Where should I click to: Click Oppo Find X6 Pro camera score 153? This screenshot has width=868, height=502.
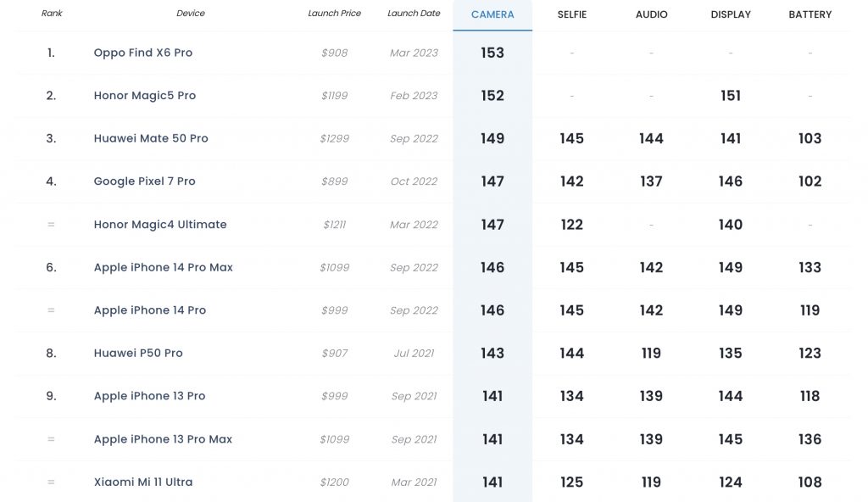point(492,53)
